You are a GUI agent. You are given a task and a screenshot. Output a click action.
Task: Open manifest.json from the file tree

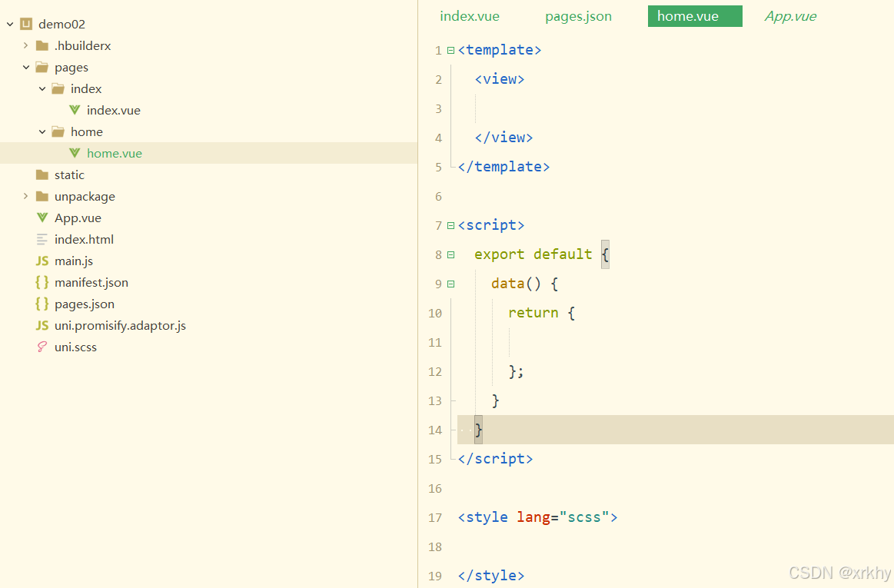click(x=91, y=282)
